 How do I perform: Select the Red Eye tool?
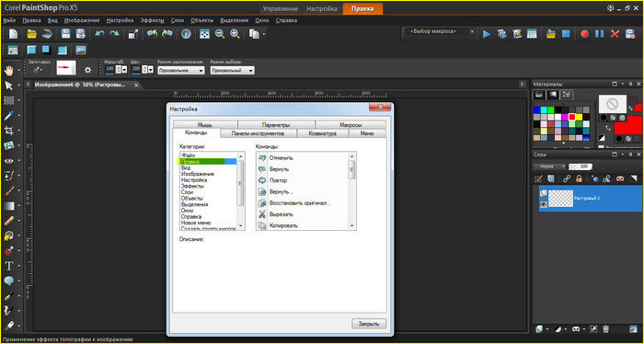[x=8, y=161]
